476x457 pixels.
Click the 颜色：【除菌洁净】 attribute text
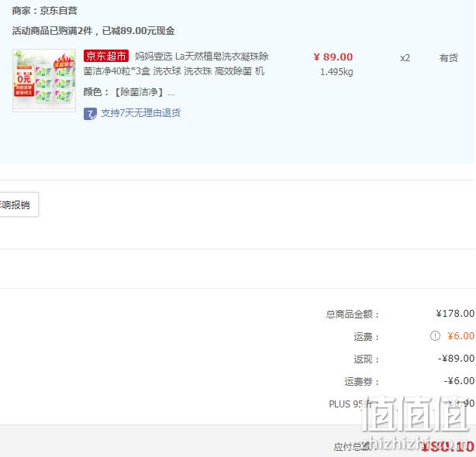point(129,92)
